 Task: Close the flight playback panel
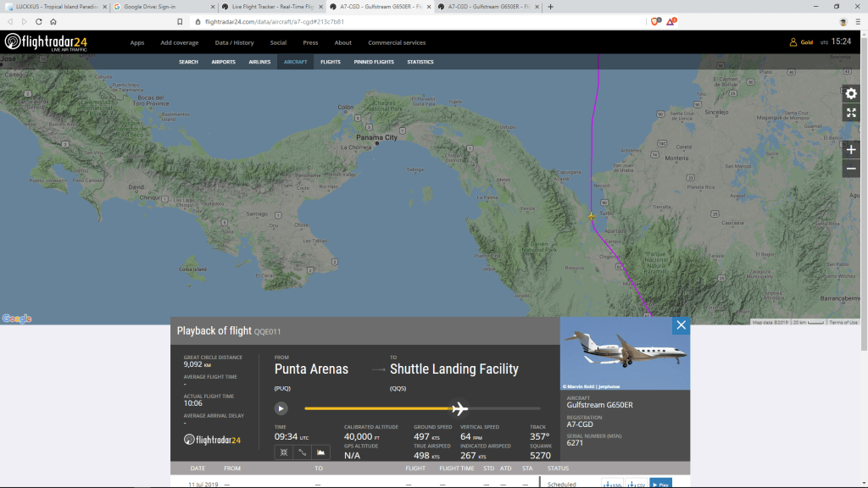coord(681,324)
